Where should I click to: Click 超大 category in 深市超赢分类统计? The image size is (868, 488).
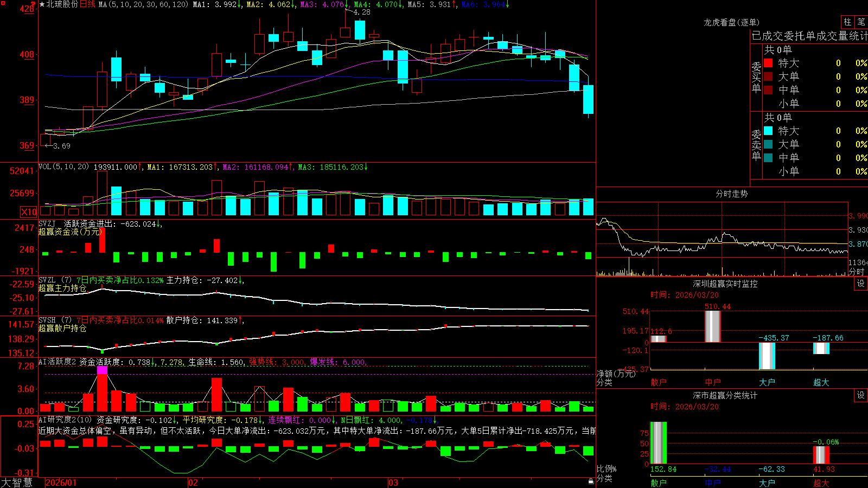pos(821,483)
